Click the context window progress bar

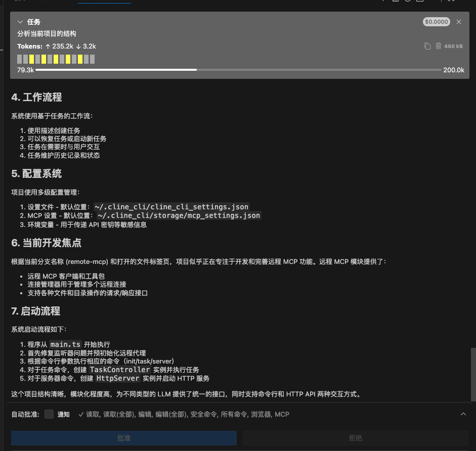pyautogui.click(x=238, y=70)
